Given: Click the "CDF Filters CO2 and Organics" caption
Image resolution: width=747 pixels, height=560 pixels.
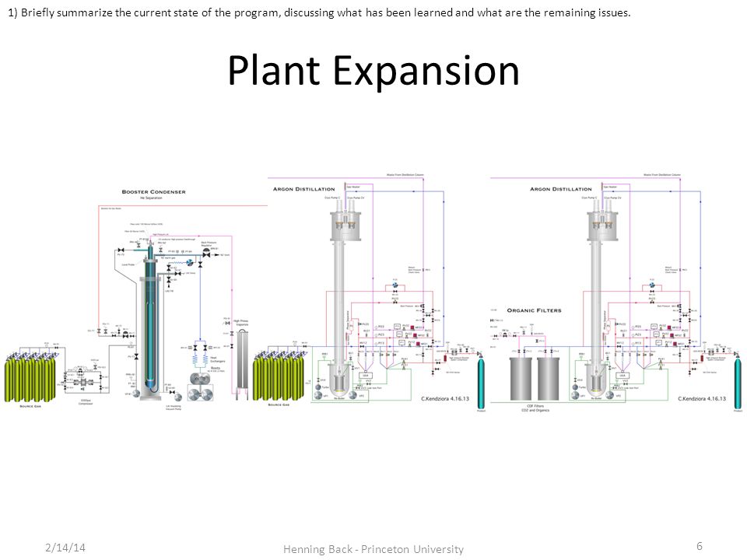Looking at the screenshot, I should click(535, 408).
